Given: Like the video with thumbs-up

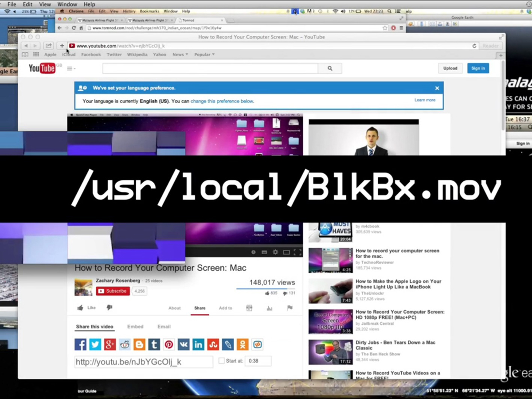Looking at the screenshot, I should coord(86,308).
